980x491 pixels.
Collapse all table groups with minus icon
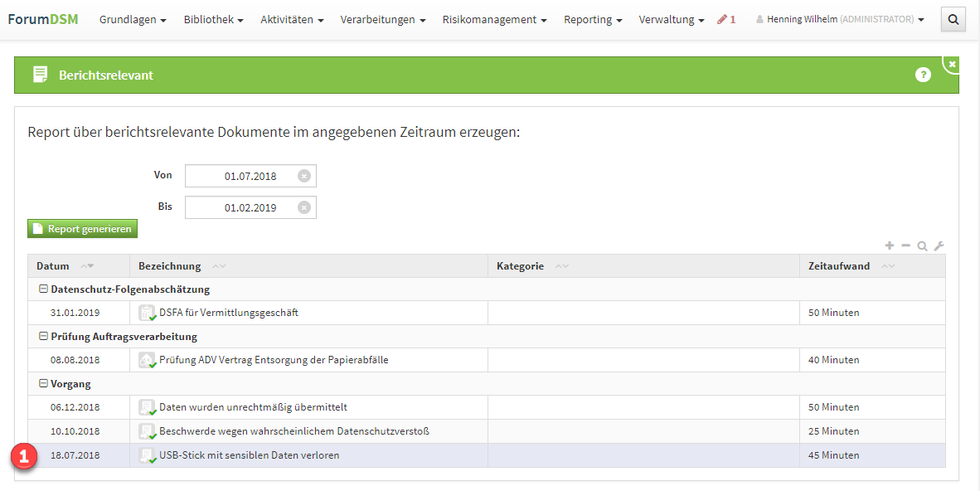[905, 245]
